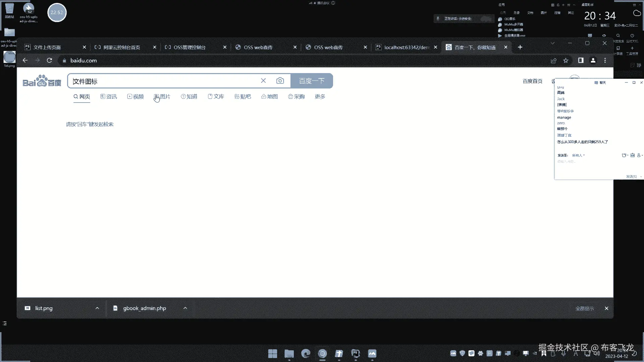Click the camera image search icon
Image resolution: width=644 pixels, height=362 pixels.
pos(280,81)
